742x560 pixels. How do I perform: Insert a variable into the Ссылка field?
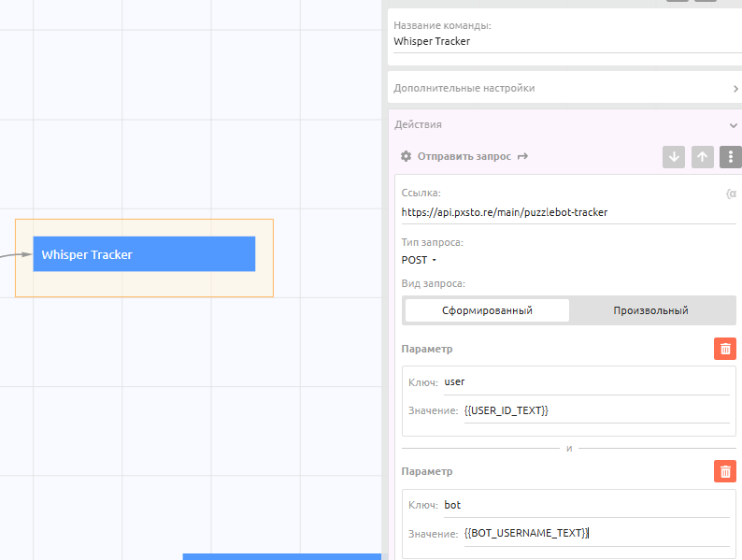pos(730,194)
